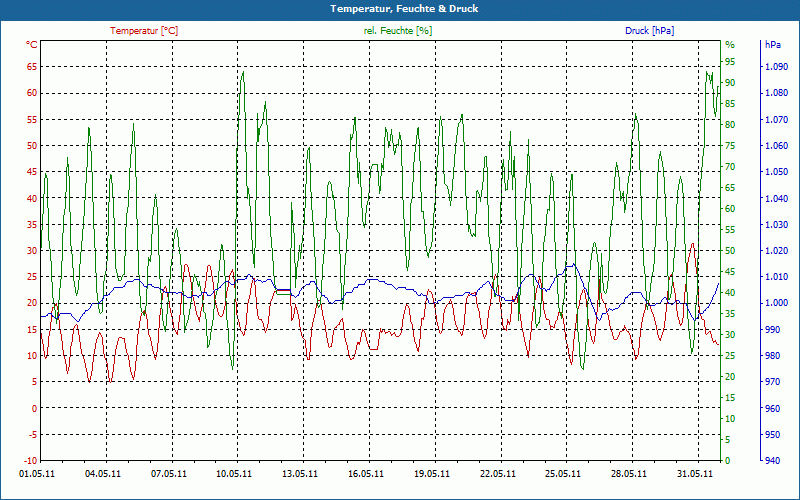Click the humidity axis value 50
800x500 pixels.
click(731, 251)
